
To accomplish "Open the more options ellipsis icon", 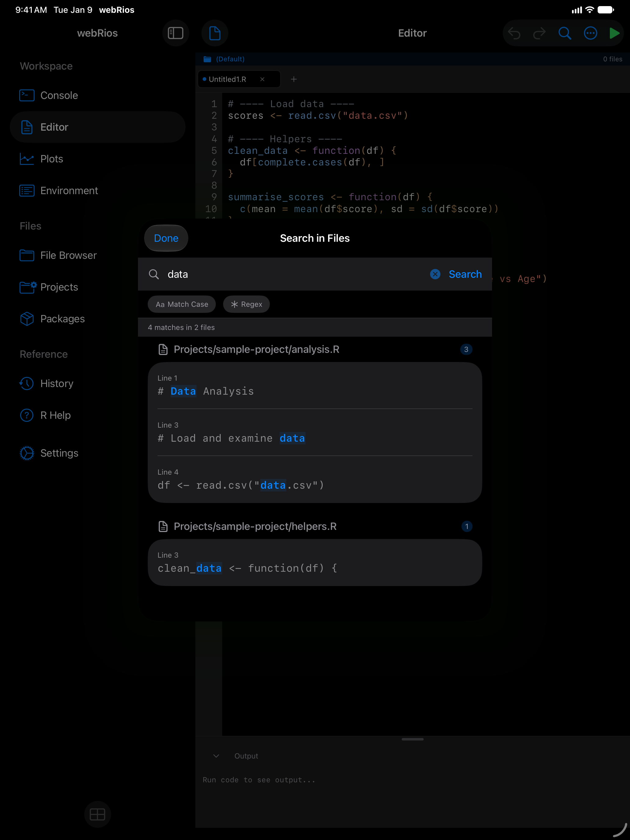I will (590, 33).
